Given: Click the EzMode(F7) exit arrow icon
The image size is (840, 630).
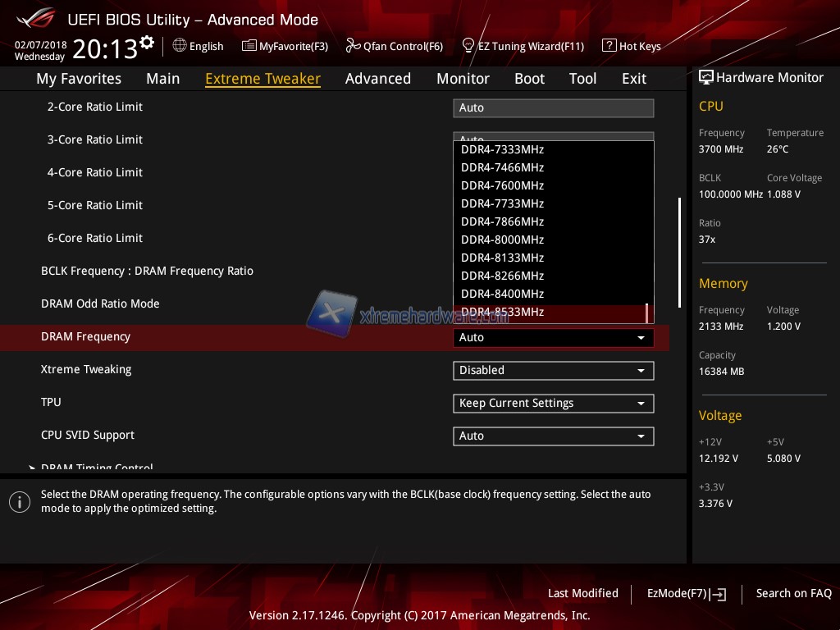Looking at the screenshot, I should click(x=719, y=594).
